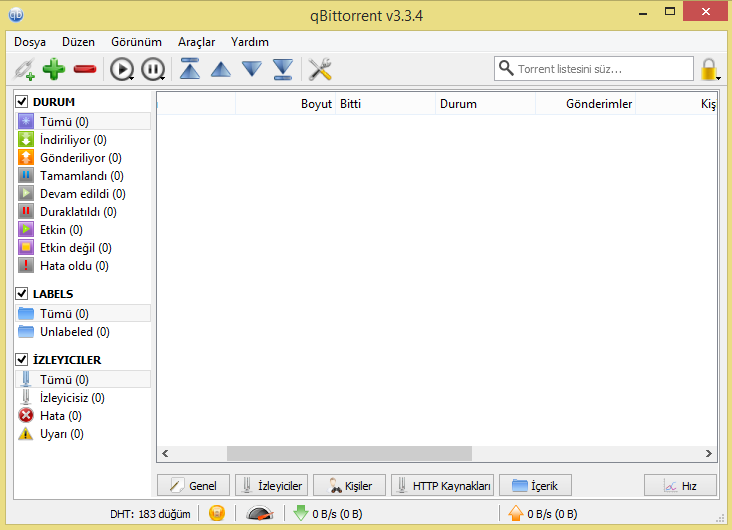Switch to the Kişiler tab
Screen dimensions: 732x530
point(349,485)
